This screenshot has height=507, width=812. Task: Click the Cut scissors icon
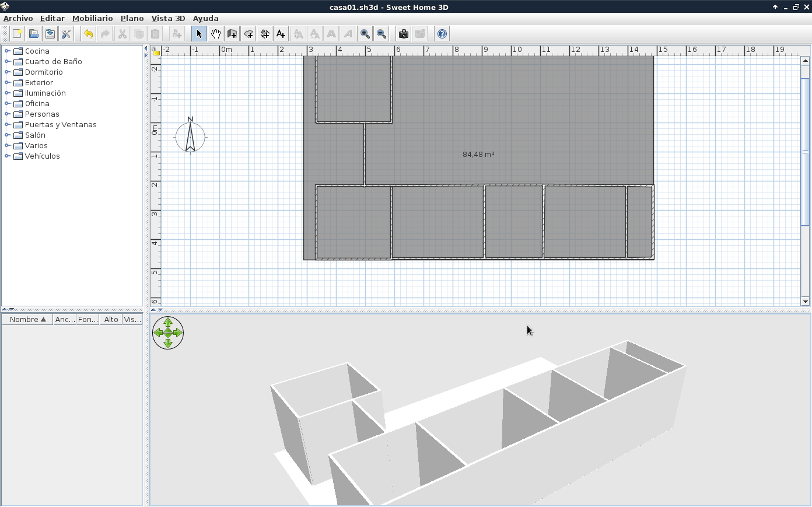(122, 34)
